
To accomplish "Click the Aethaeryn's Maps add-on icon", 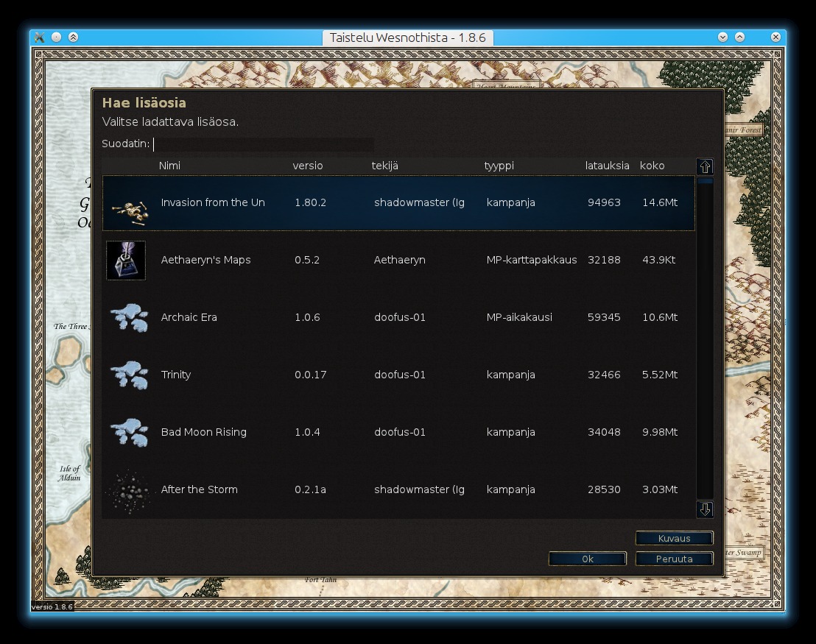I will [x=126, y=260].
